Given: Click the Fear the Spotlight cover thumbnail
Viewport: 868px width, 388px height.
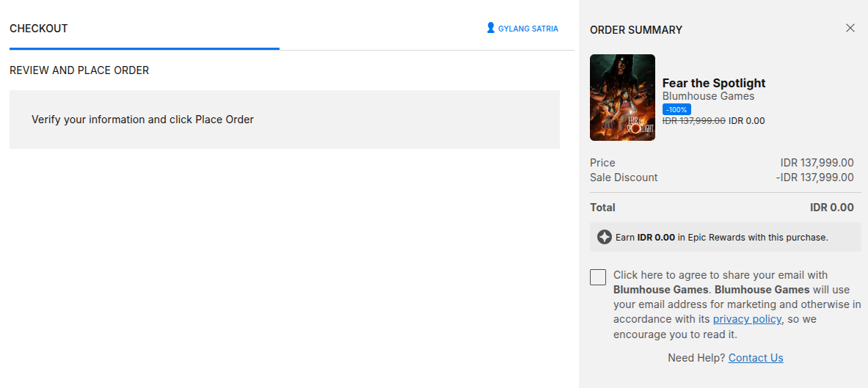Looking at the screenshot, I should coord(622,98).
